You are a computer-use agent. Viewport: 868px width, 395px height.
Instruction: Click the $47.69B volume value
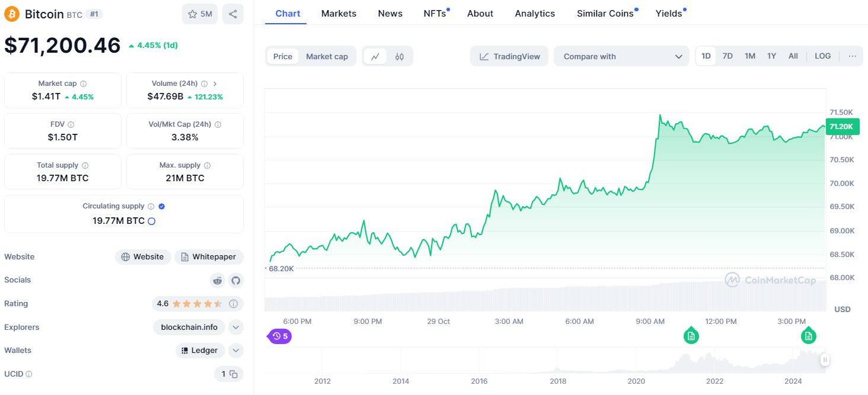click(165, 97)
